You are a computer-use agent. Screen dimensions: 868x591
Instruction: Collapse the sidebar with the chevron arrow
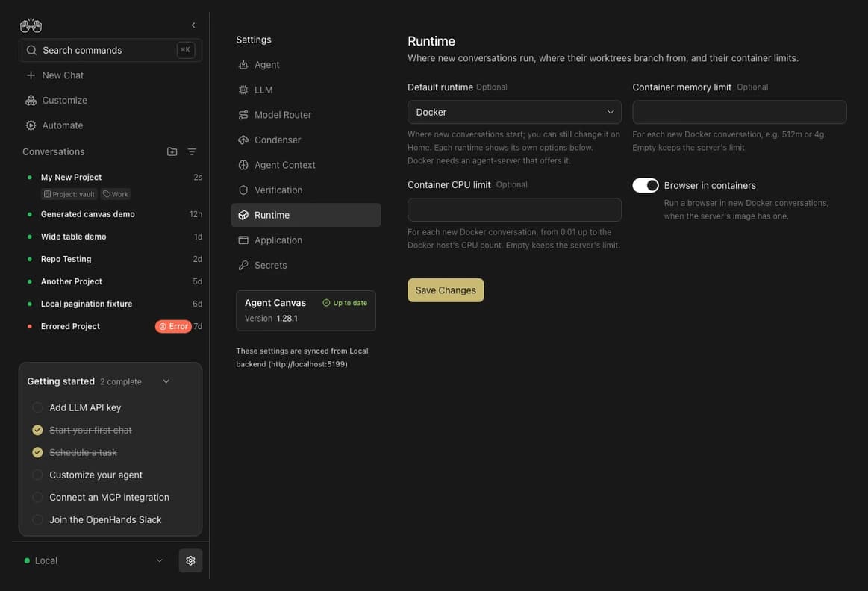pos(193,25)
